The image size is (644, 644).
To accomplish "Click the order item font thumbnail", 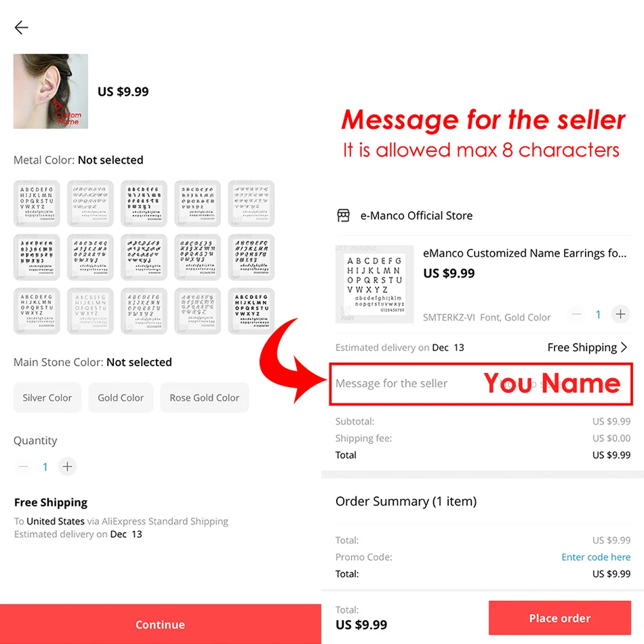I will tap(374, 284).
